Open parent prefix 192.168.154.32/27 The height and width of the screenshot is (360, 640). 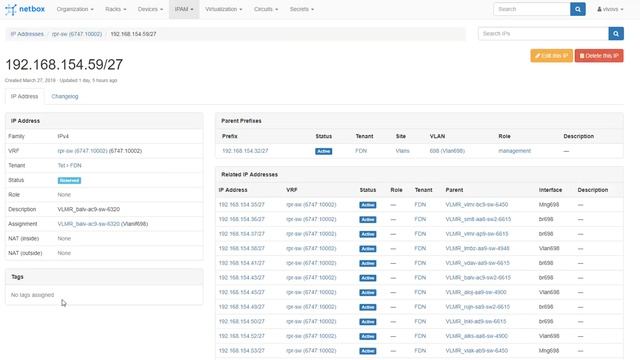click(245, 151)
